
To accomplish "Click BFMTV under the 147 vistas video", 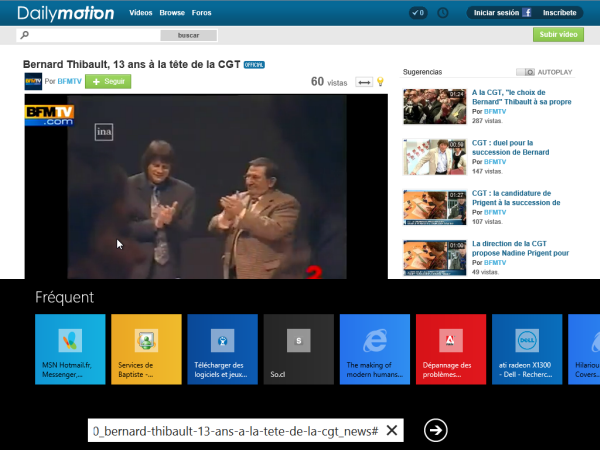I will pyautogui.click(x=495, y=162).
